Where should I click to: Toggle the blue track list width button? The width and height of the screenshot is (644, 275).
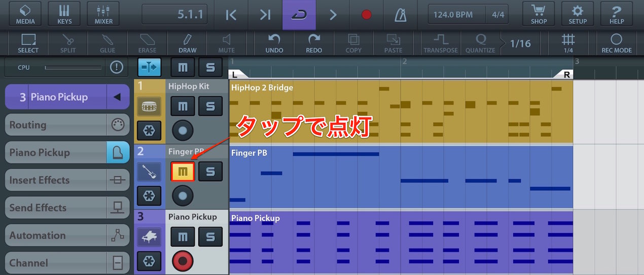[149, 67]
